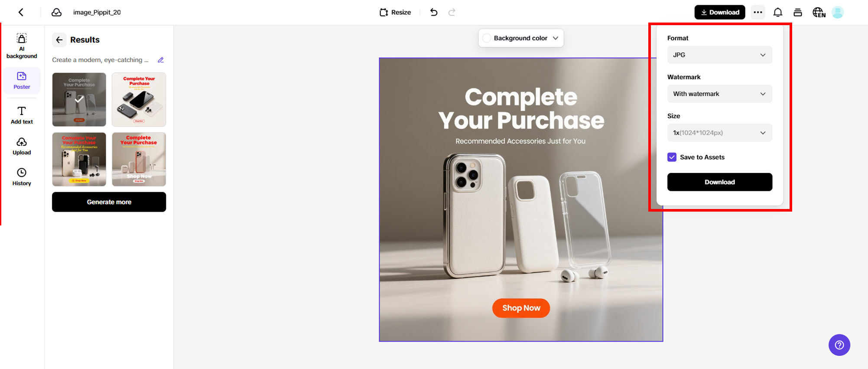This screenshot has height=369, width=868.
Task: Click the cloud save status icon
Action: 56,12
